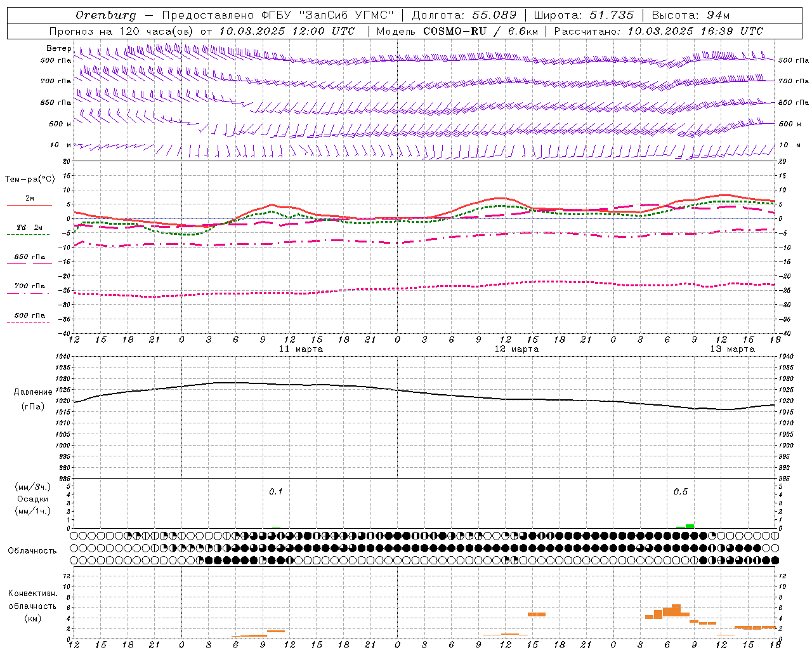Click the '13 марта' date label
812x650 pixels.
(732, 349)
